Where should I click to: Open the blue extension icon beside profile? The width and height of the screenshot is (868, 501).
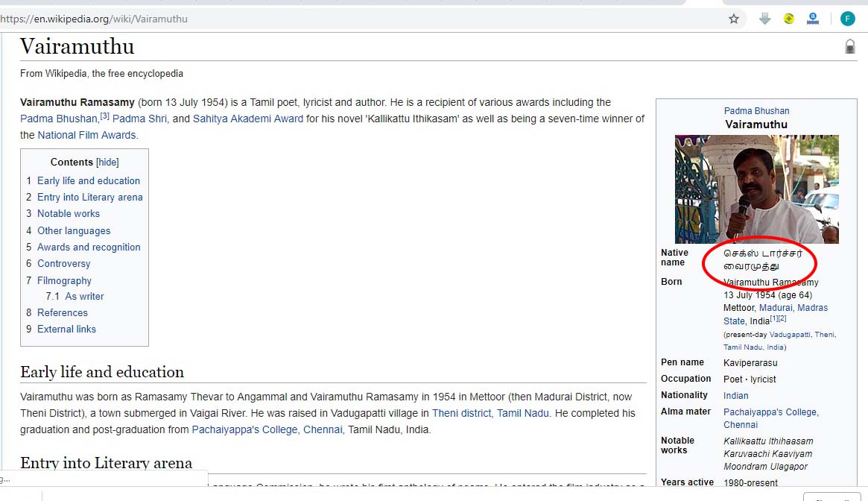[x=813, y=19]
